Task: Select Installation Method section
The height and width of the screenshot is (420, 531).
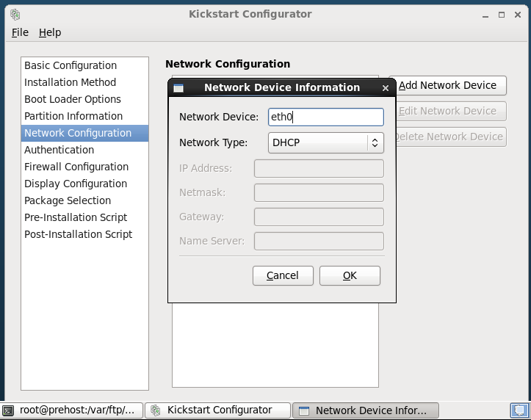Action: [84, 82]
